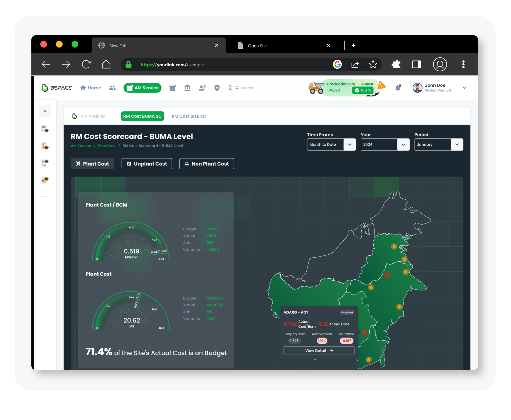Expand the sidebar with double chevron

pos(45,111)
